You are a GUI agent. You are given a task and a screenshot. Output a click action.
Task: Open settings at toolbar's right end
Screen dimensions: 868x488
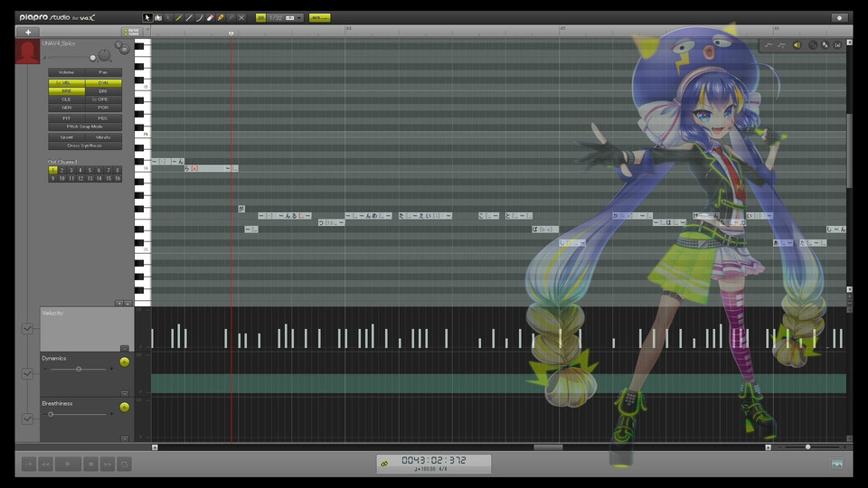coord(839,18)
